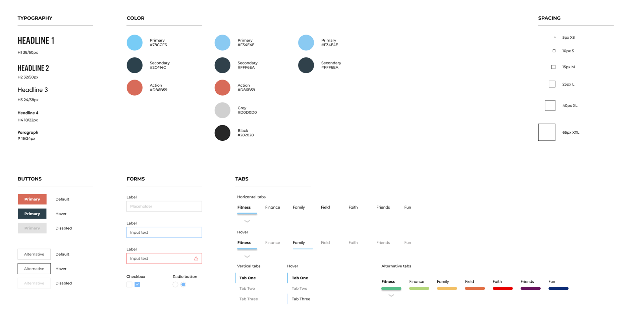The height and width of the screenshot is (320, 644).
Task: Click the HEADLINE 1 sample text
Action: (x=36, y=41)
